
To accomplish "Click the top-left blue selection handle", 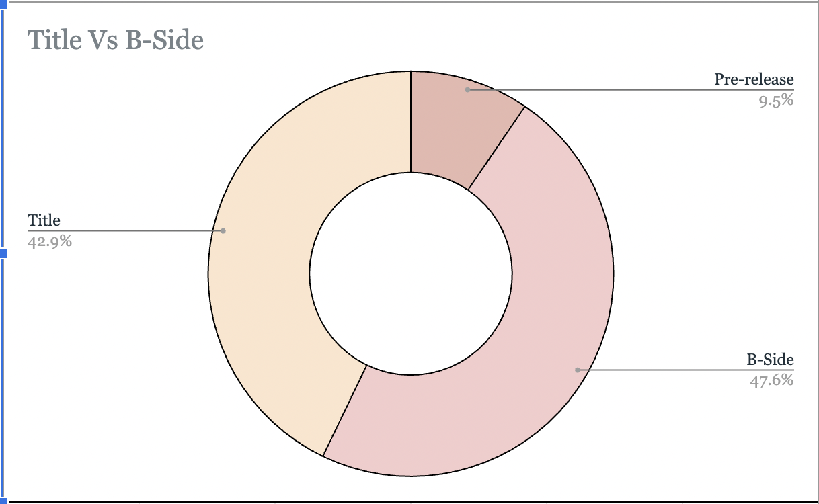I will click(3, 3).
